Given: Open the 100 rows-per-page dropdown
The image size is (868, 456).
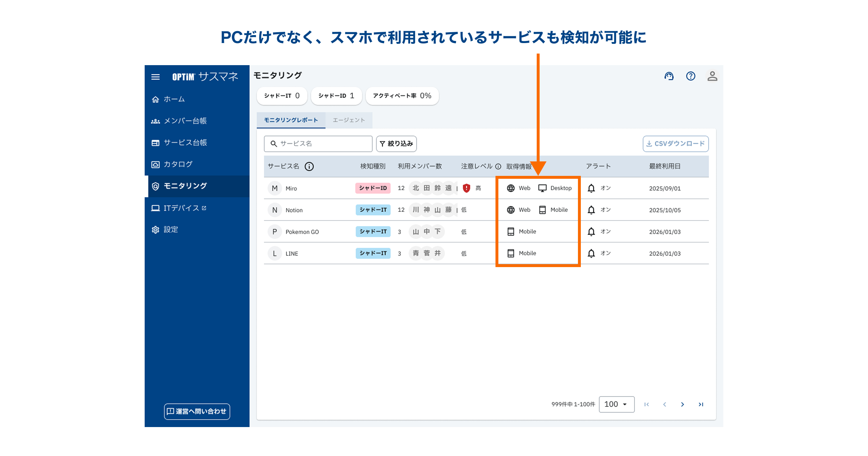Looking at the screenshot, I should [x=616, y=404].
